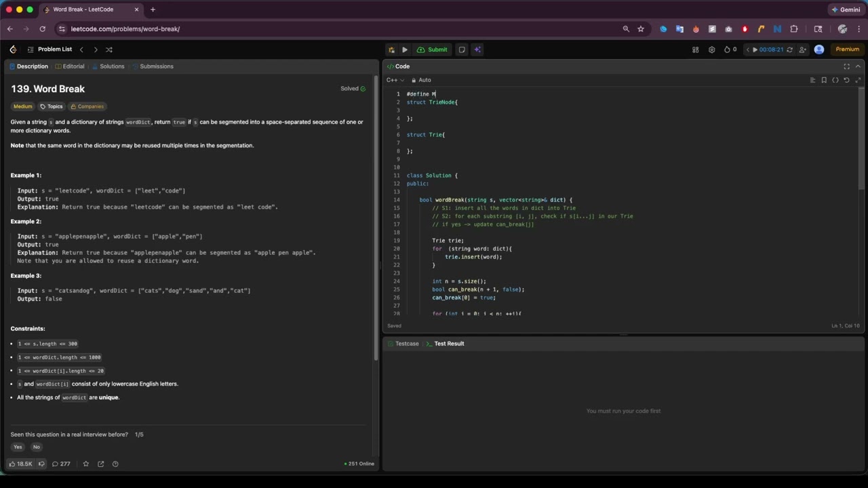This screenshot has height=488, width=868.
Task: Expand the Topics tag
Action: (52, 106)
